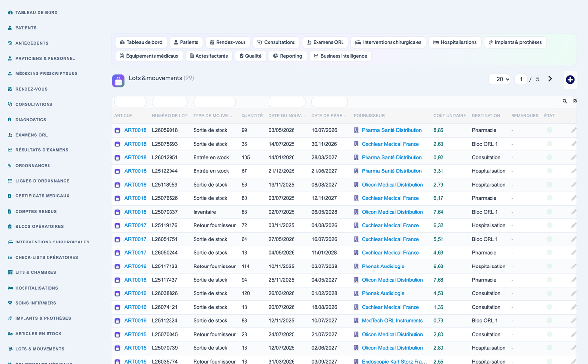Click the Articles en stock pills icon

coord(10,334)
